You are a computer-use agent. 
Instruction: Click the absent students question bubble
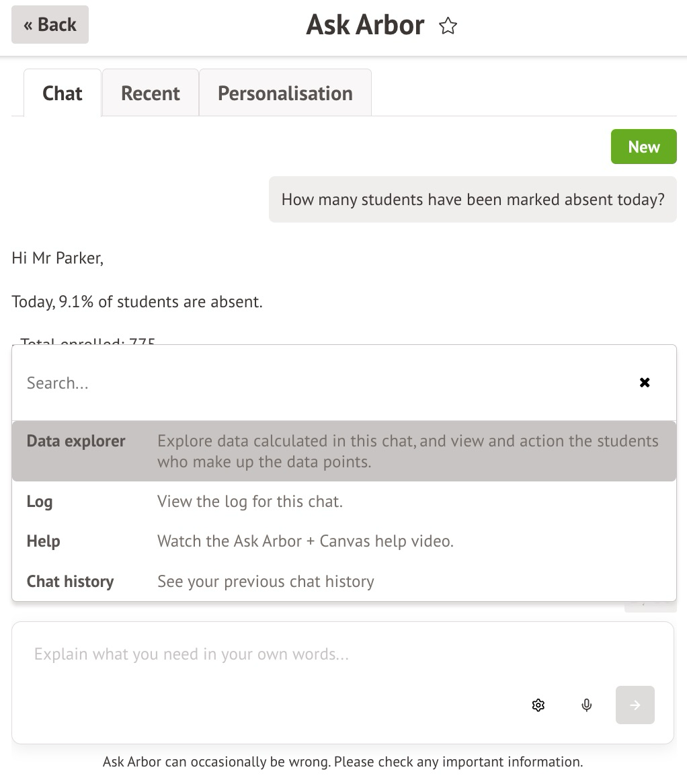click(473, 200)
